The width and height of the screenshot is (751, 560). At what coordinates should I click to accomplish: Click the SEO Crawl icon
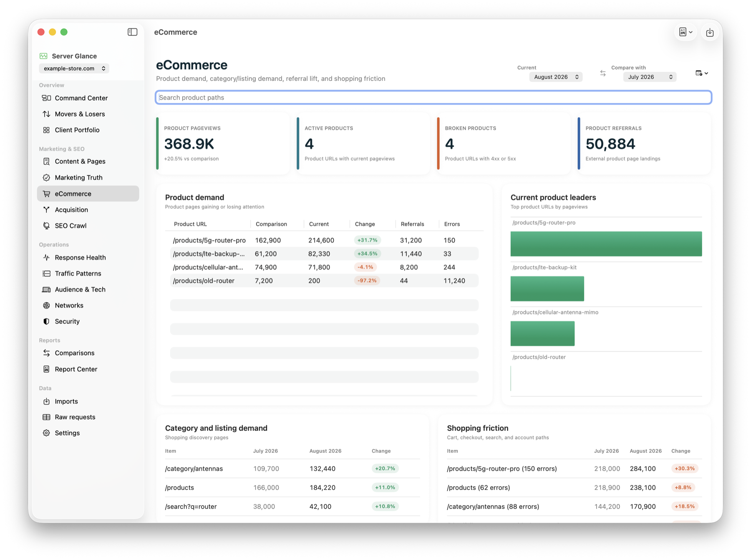(46, 226)
